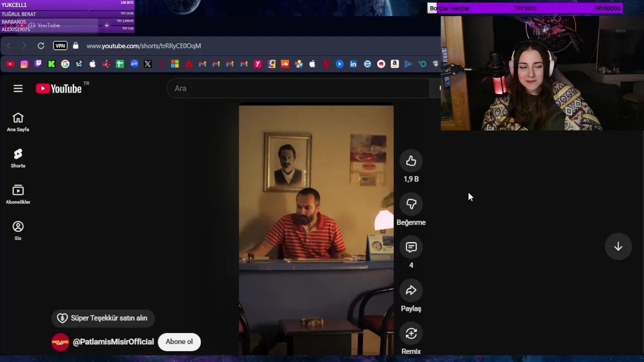Image resolution: width=644 pixels, height=362 pixels.
Task: Reload the current page
Action: (41, 46)
